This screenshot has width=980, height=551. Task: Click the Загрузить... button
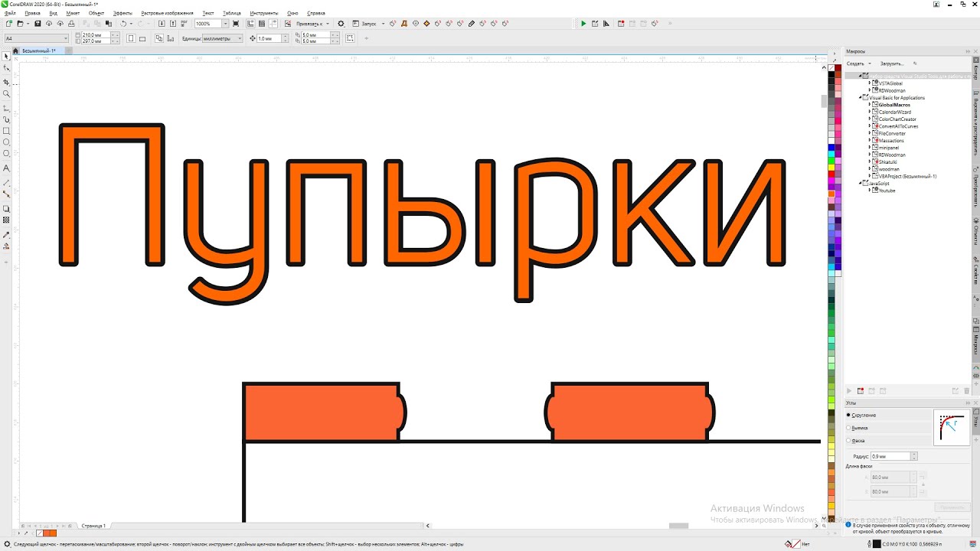tap(891, 64)
